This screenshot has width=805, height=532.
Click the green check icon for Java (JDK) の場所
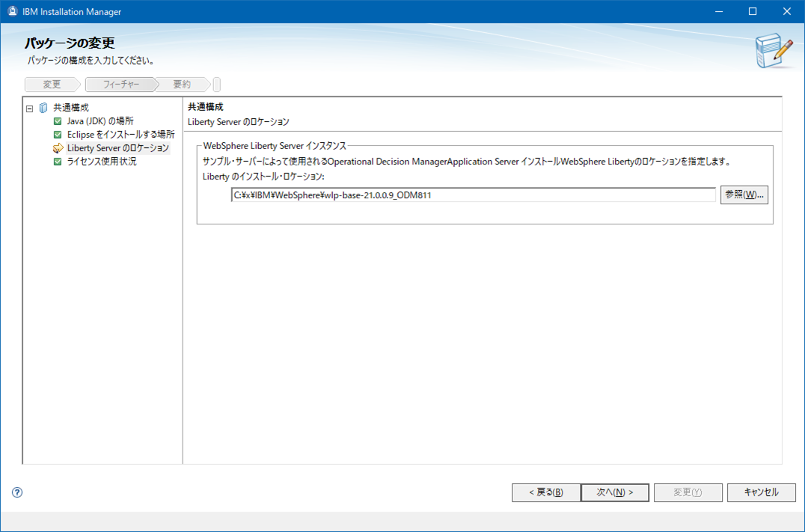[58, 121]
